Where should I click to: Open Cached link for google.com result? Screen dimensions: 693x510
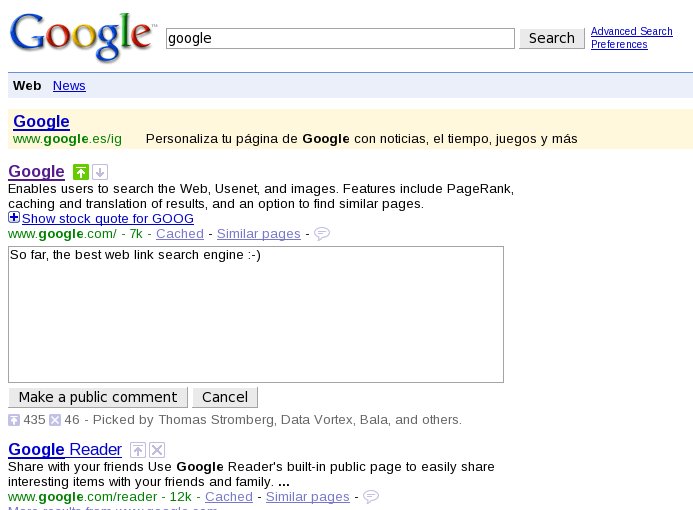pos(180,234)
